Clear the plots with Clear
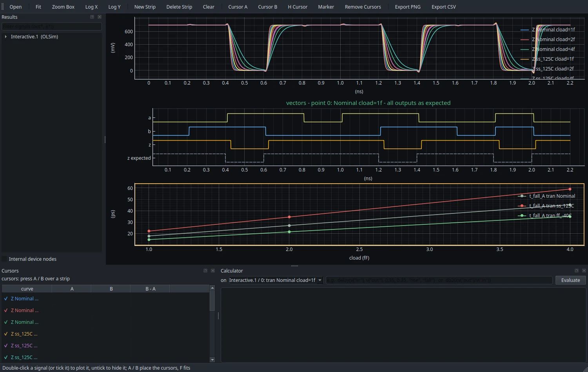This screenshot has width=588, height=372. coord(209,7)
